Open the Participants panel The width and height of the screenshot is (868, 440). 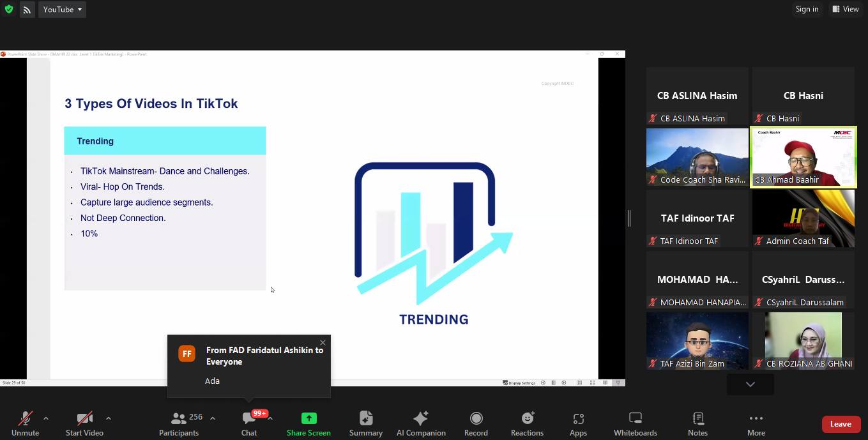(179, 423)
